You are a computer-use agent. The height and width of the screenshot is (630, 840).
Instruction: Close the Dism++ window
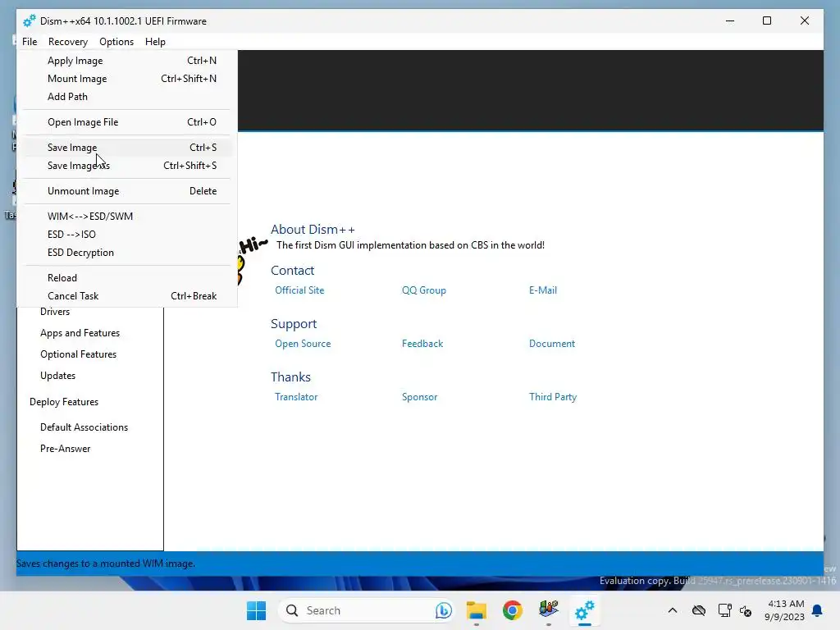(805, 21)
